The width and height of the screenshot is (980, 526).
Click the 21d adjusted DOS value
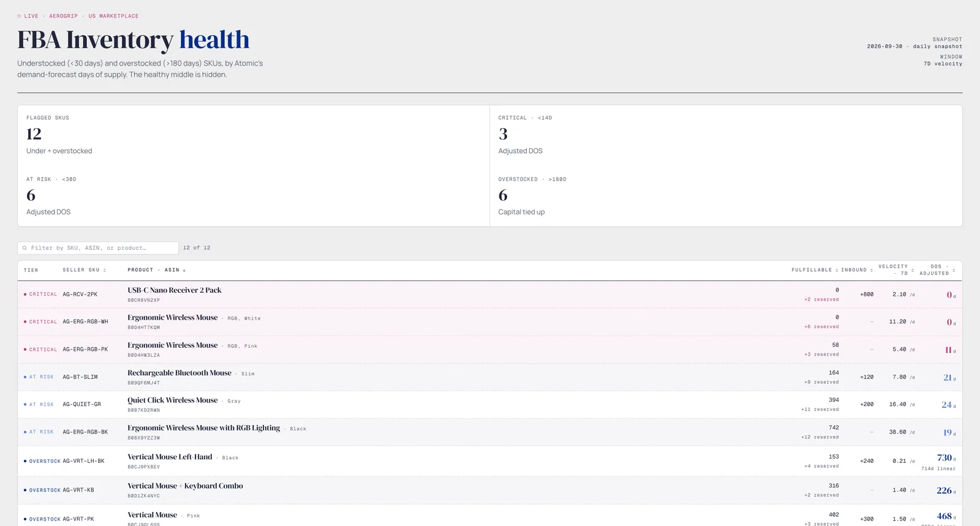[x=949, y=378]
